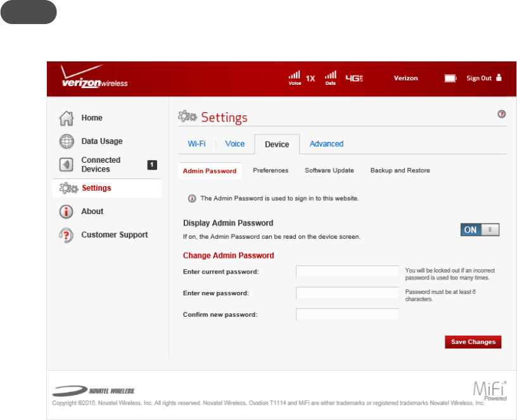Go to Home in the sidebar

point(92,118)
